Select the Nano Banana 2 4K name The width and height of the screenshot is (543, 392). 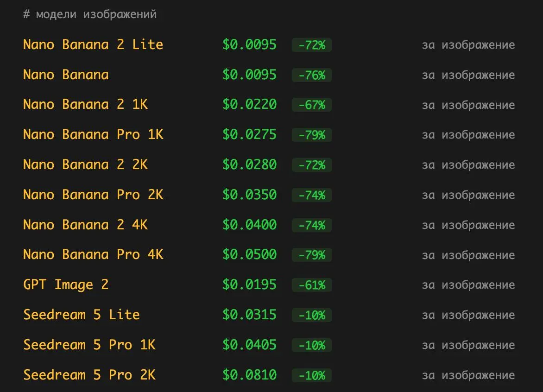[86, 225]
